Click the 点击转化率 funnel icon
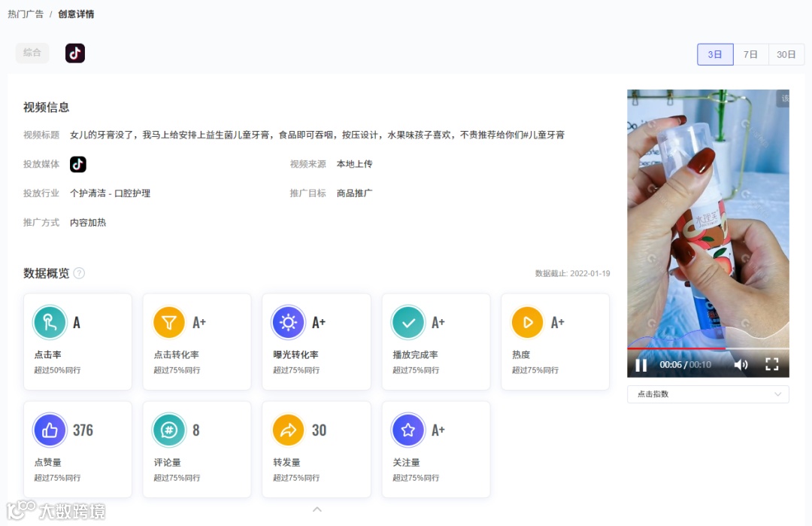The image size is (812, 526). (x=170, y=321)
